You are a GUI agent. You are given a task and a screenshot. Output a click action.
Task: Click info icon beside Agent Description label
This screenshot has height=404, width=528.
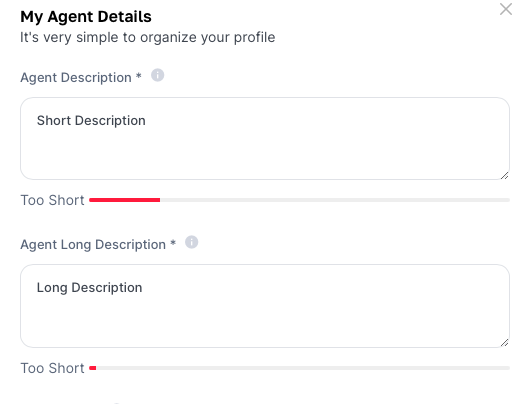coord(157,75)
